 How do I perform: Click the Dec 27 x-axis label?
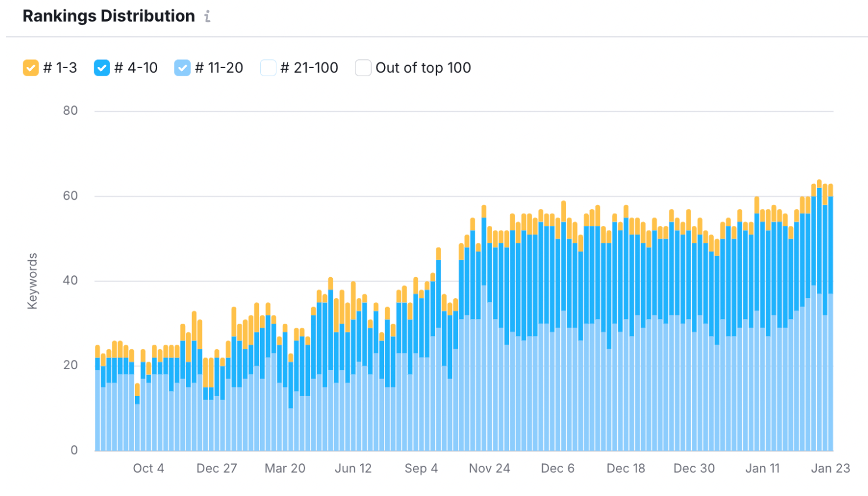(x=216, y=468)
